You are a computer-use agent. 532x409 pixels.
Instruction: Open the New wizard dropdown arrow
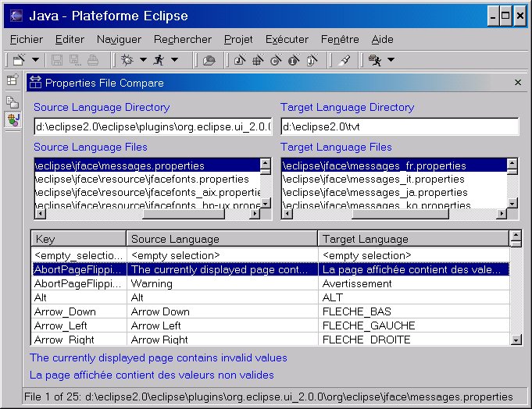click(x=35, y=60)
